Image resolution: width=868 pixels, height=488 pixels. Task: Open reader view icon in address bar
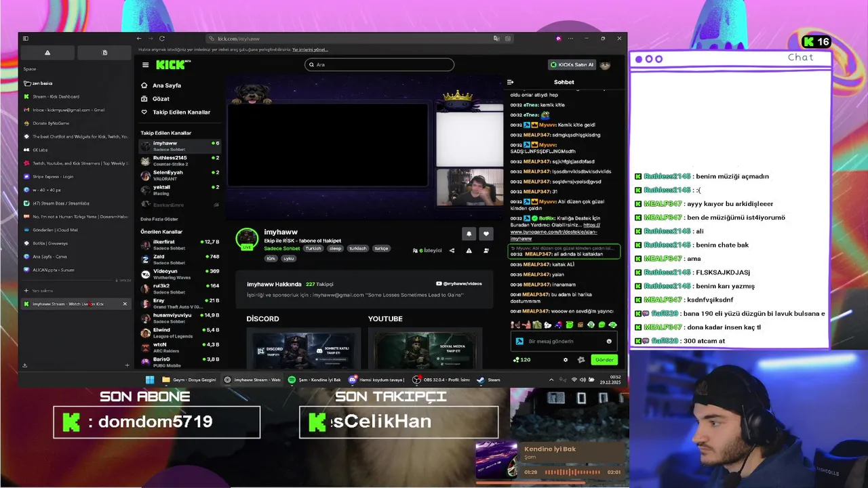tap(508, 39)
